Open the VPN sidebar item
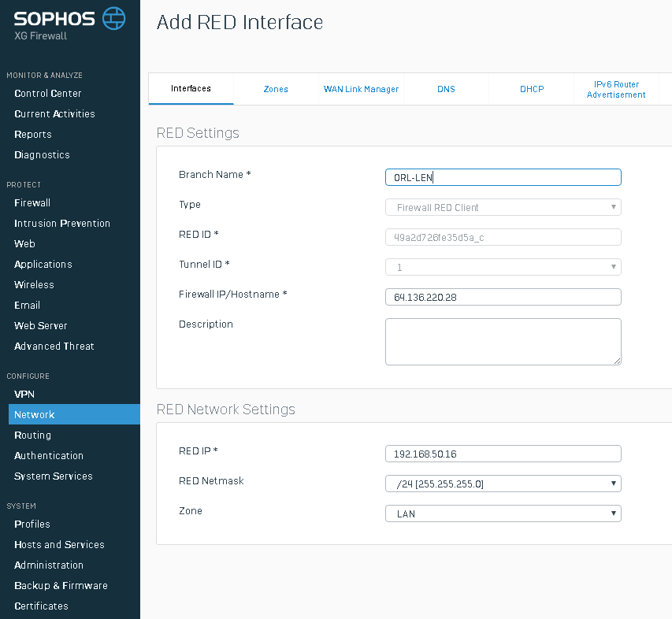Viewport: 672px width, 619px height. coord(24,394)
